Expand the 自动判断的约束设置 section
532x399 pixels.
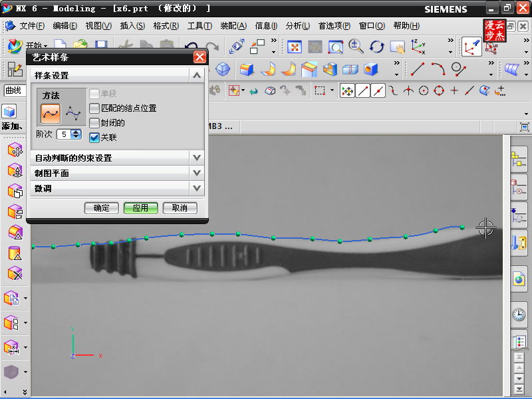(x=197, y=158)
